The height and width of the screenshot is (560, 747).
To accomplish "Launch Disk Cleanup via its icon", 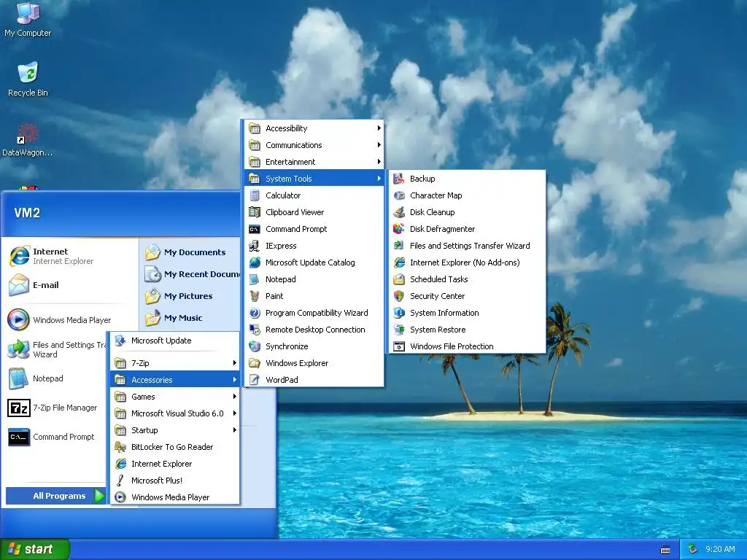I will click(399, 212).
